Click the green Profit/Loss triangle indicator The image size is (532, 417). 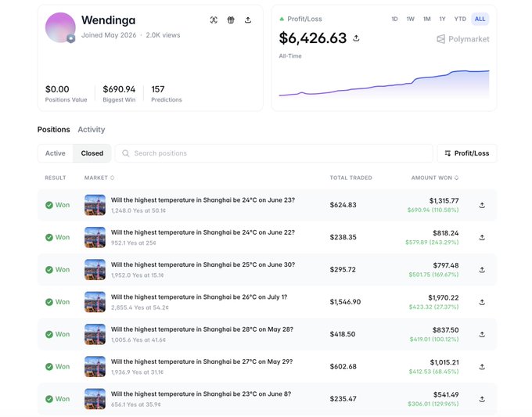point(282,19)
